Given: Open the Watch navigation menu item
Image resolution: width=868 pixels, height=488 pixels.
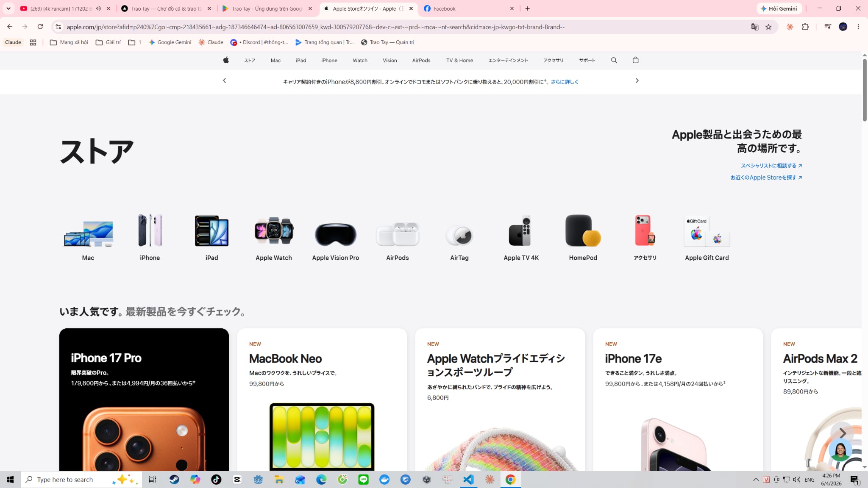Looking at the screenshot, I should coord(360,60).
